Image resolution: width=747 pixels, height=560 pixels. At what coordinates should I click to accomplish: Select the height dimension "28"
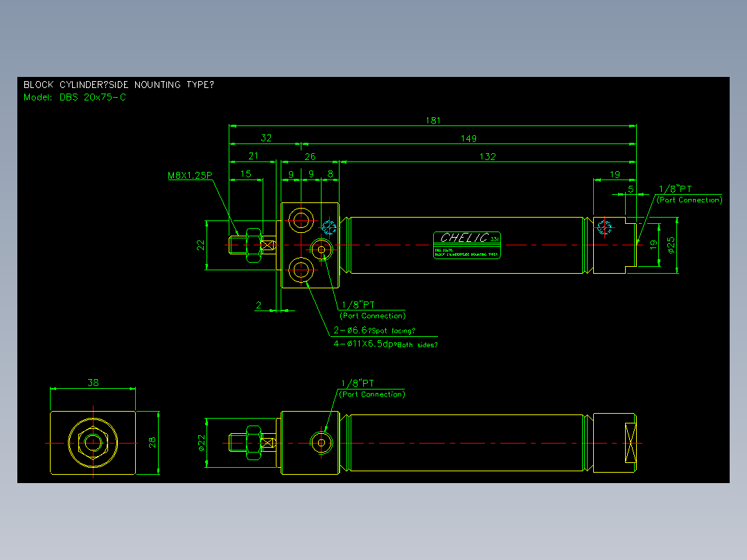(x=152, y=443)
